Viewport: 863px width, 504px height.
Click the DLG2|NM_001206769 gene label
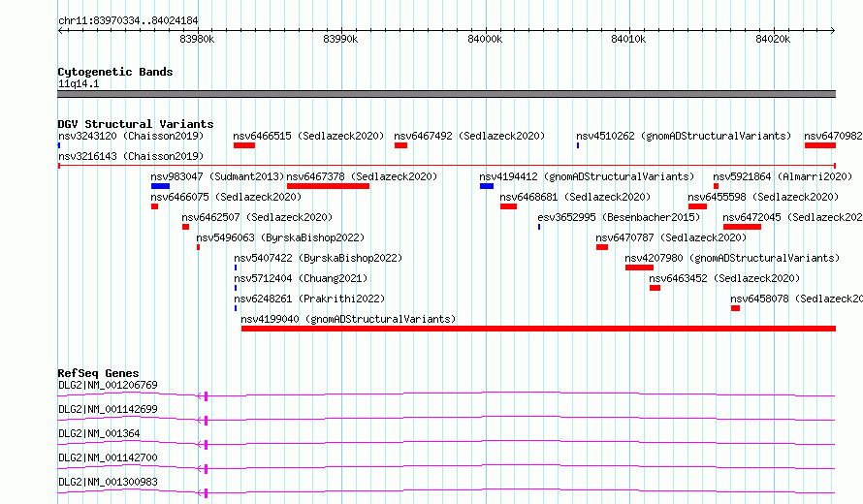(x=108, y=385)
